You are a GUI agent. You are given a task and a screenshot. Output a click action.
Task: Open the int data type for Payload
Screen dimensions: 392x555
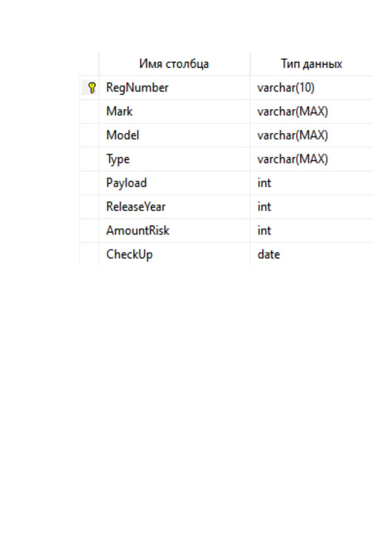pyautogui.click(x=312, y=183)
